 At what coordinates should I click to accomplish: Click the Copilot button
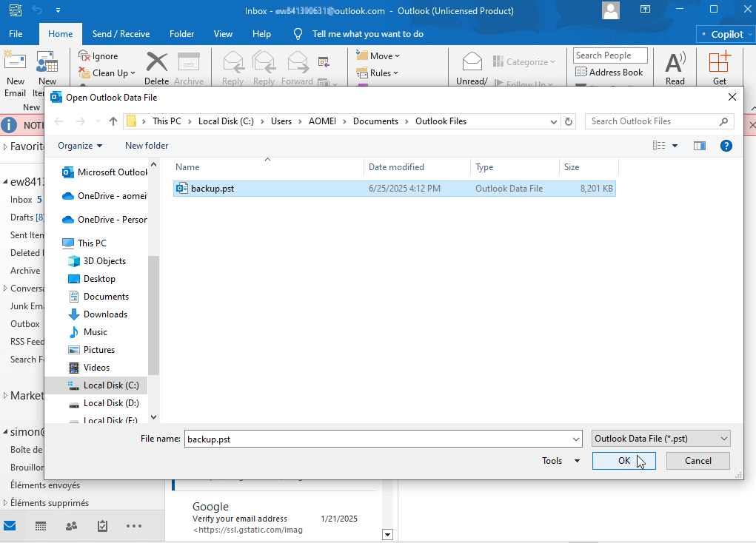click(x=725, y=34)
